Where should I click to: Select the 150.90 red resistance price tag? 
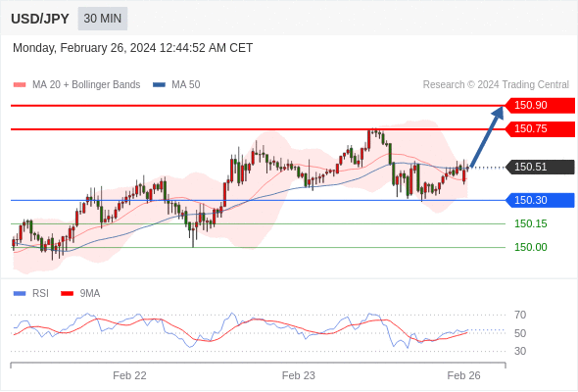click(x=540, y=106)
